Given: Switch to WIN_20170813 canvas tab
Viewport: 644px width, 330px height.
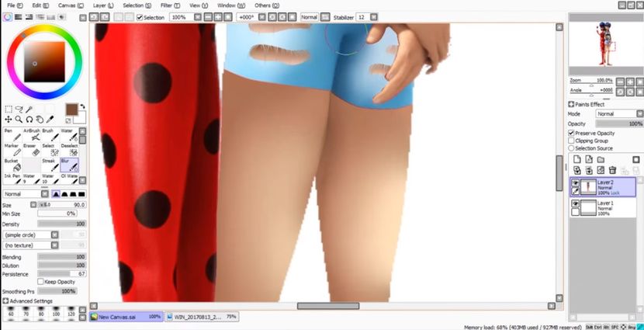Looking at the screenshot, I should point(202,317).
